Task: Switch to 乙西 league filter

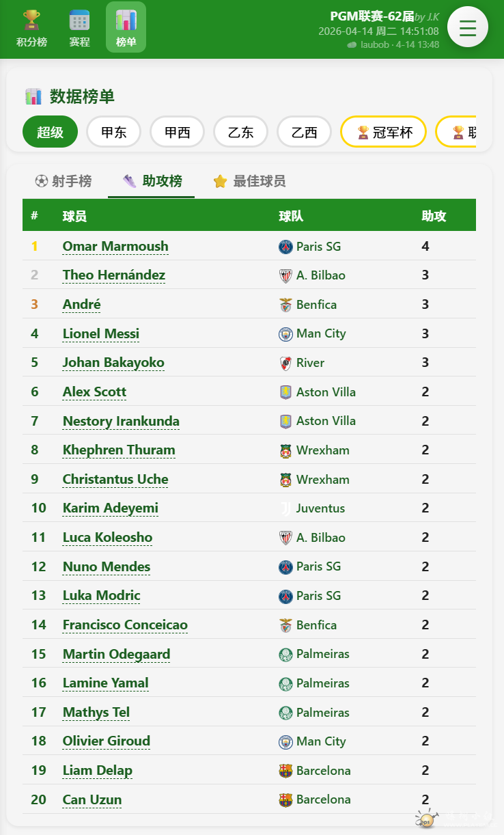Action: pyautogui.click(x=304, y=132)
